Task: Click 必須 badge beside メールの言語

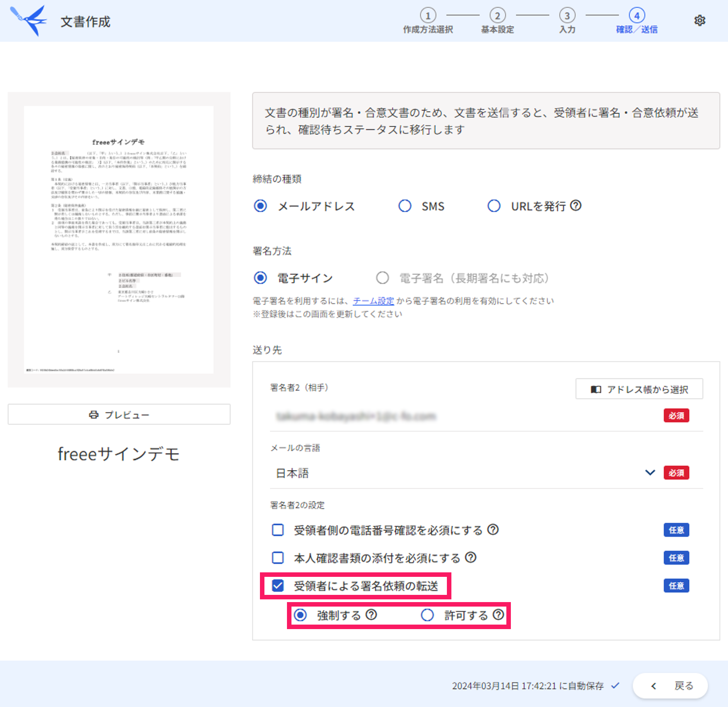Action: point(676,473)
